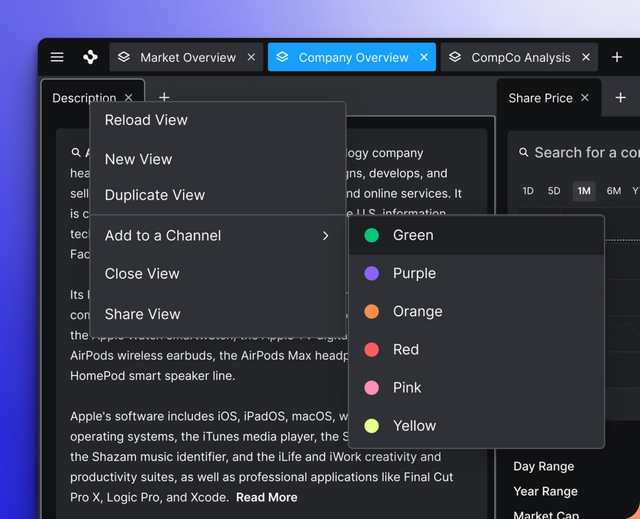Expand the Add to a Channel submenu
Screen dimensions: 640x519
[217, 236]
